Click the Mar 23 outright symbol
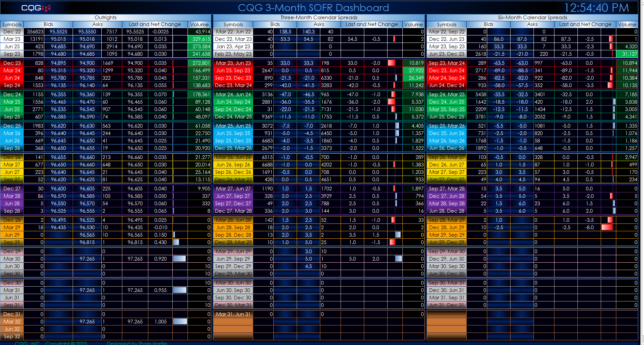Image resolution: width=644 pixels, height=345 pixels. point(12,39)
